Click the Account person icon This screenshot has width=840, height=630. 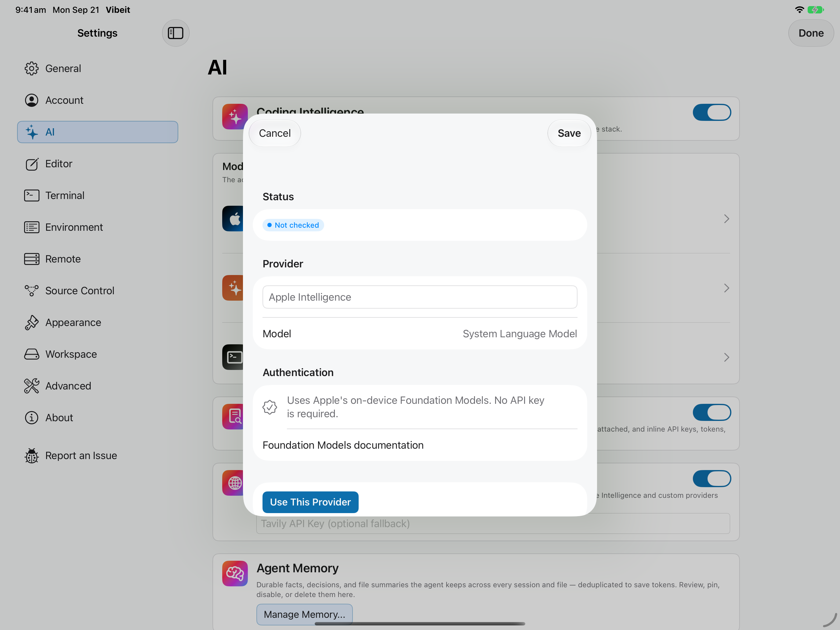point(31,100)
